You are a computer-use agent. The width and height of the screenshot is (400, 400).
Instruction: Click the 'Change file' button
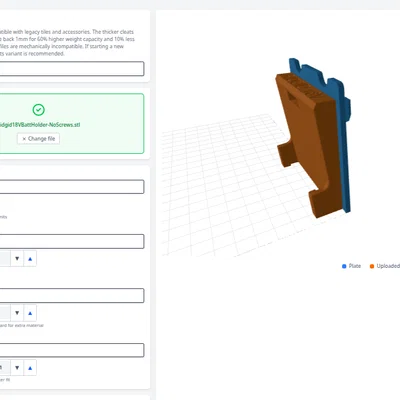38,139
